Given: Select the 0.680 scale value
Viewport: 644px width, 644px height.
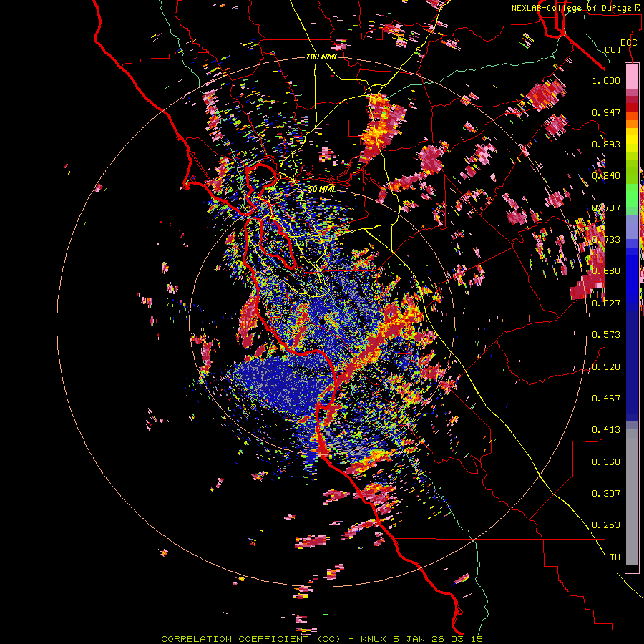Looking at the screenshot, I should [x=606, y=271].
